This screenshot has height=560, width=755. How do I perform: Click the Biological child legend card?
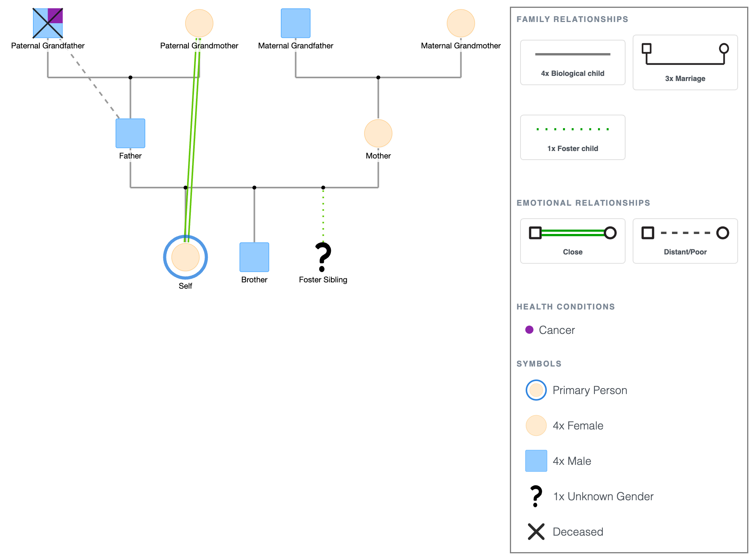(572, 63)
